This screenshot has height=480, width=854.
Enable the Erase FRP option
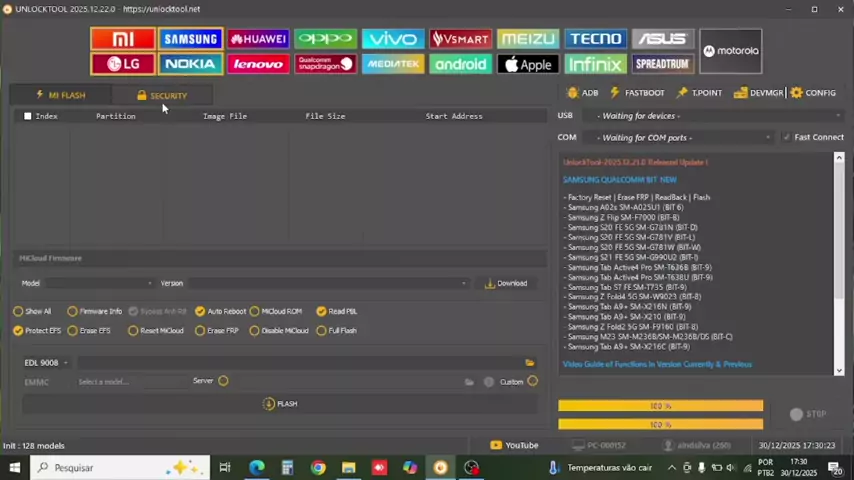coord(200,331)
